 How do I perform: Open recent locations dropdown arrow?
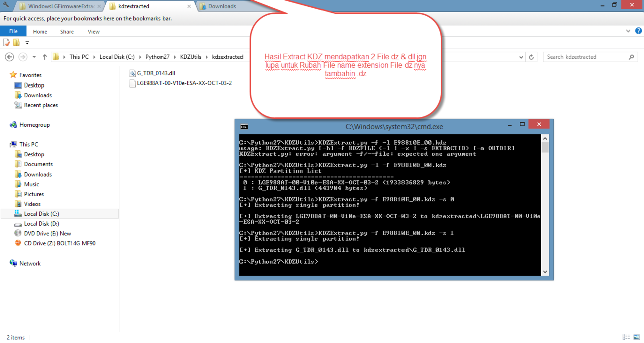(x=34, y=57)
